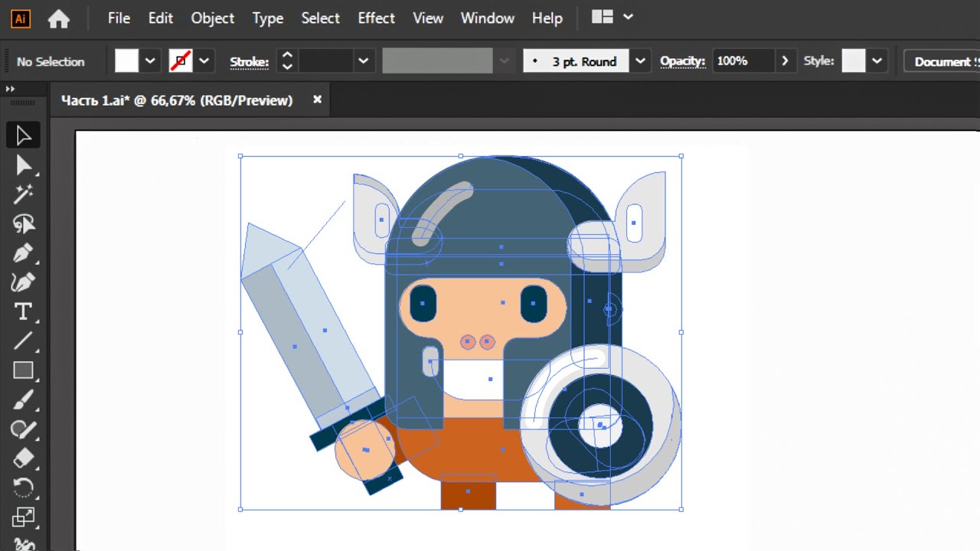
Task: Expand the Opacity slider arrow
Action: click(x=784, y=61)
